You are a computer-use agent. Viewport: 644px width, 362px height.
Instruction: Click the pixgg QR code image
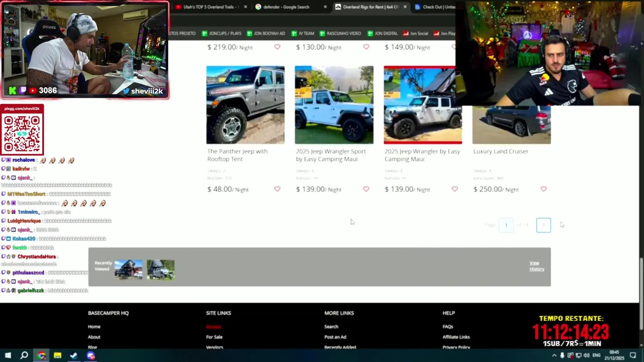[22, 133]
